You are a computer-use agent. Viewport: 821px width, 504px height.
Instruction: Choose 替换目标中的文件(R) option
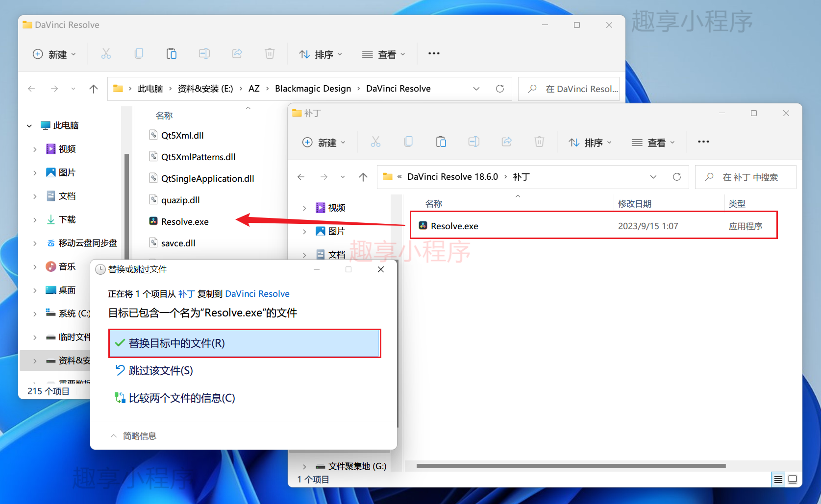(245, 343)
